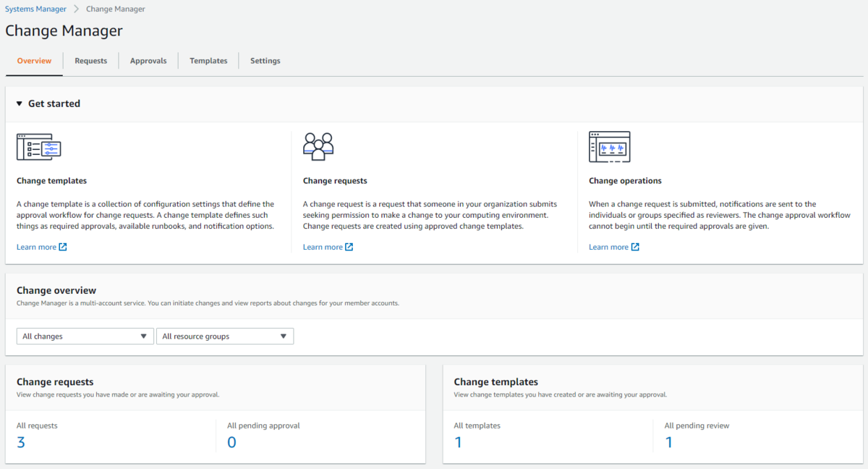Open the All changes dropdown

(x=84, y=336)
